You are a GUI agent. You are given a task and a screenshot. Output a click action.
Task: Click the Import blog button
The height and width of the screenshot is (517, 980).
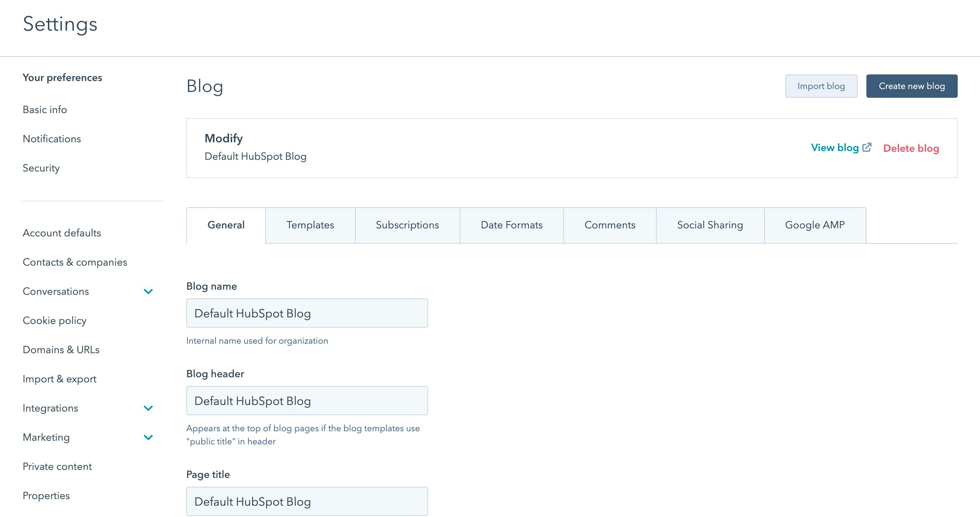[x=821, y=86]
